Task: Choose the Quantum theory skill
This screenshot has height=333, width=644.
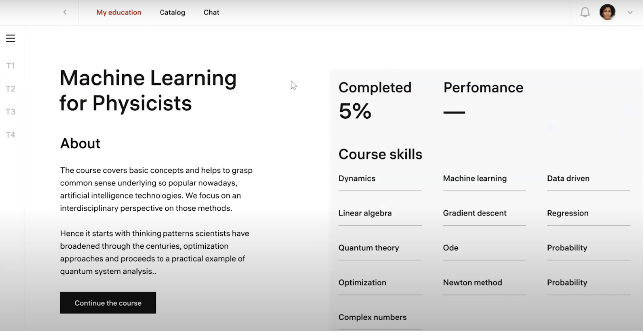Action: coord(369,248)
